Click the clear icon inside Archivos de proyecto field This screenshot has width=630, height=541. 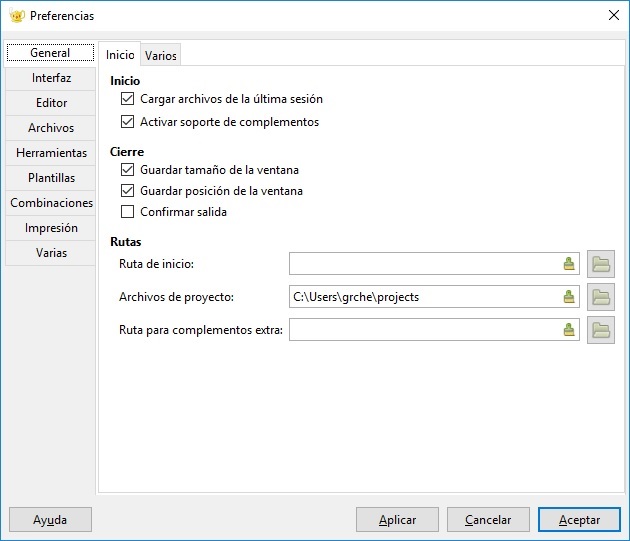pyautogui.click(x=569, y=297)
